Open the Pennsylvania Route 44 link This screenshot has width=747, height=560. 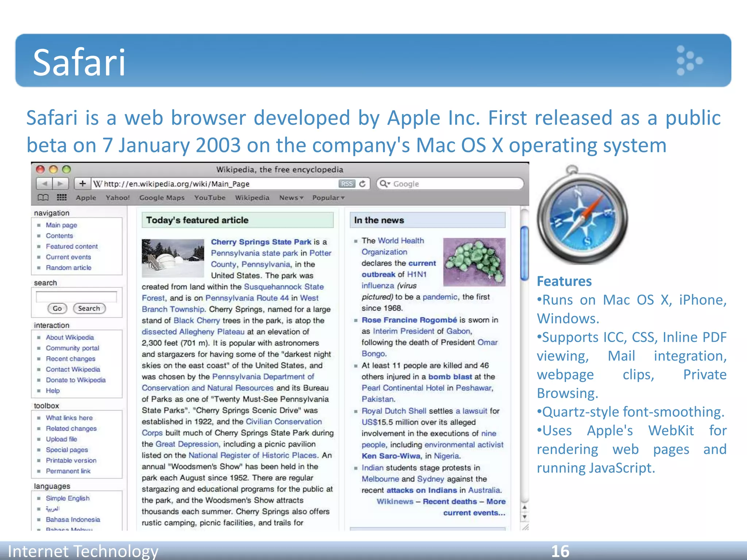tap(247, 298)
